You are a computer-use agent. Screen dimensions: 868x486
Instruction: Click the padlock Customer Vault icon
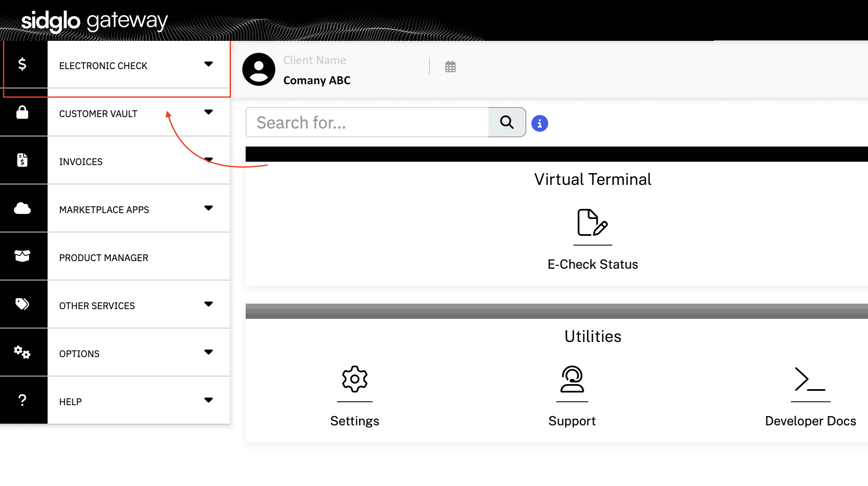(22, 112)
